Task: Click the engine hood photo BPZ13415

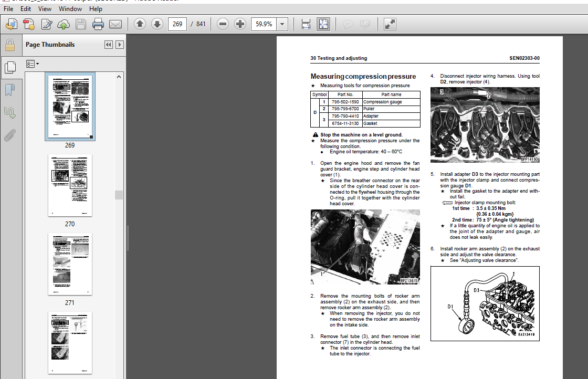Action: coord(365,247)
